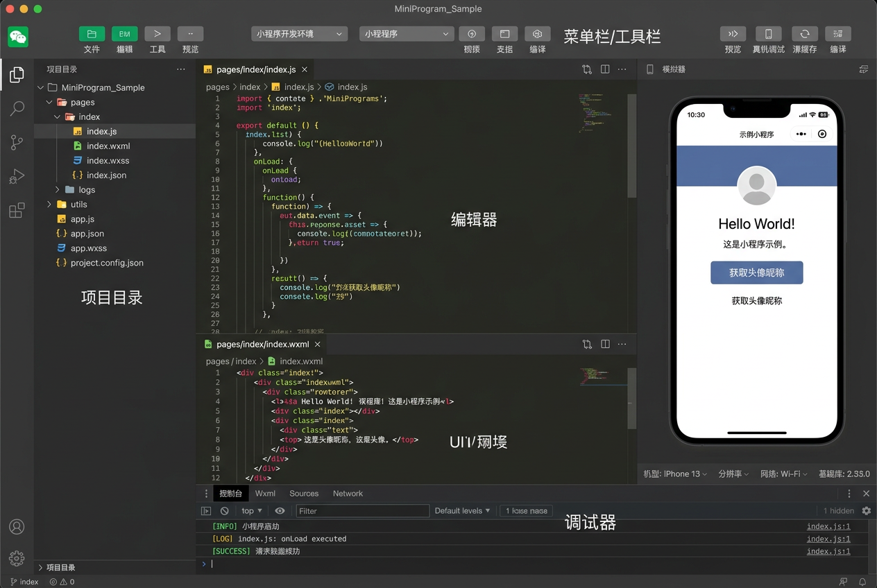Toggle the console eye live-expression icon

(x=280, y=511)
